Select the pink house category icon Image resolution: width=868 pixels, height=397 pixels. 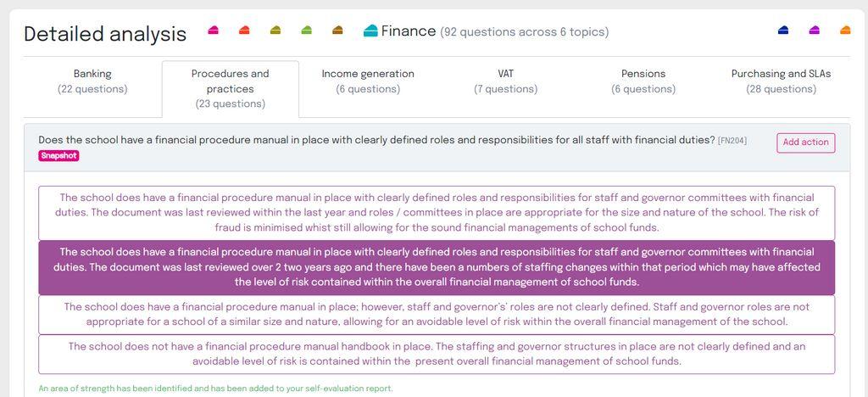(213, 31)
